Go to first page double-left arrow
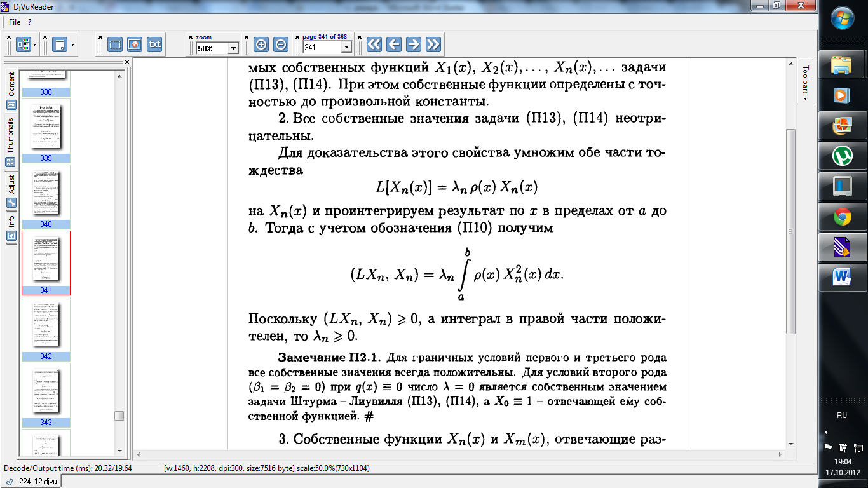This screenshot has height=488, width=868. coord(374,44)
